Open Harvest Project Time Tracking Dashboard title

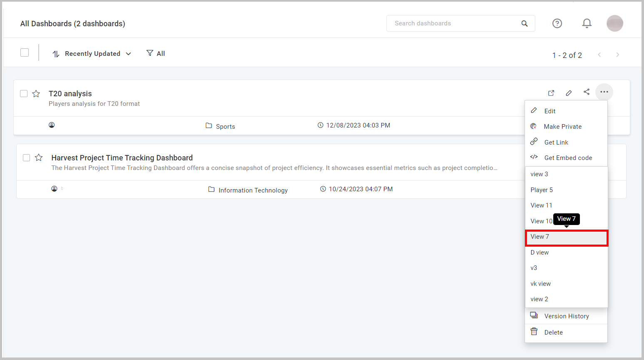(x=122, y=158)
